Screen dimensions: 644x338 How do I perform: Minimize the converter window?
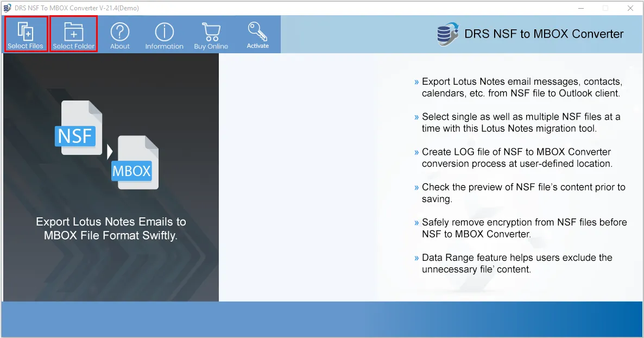tap(581, 8)
